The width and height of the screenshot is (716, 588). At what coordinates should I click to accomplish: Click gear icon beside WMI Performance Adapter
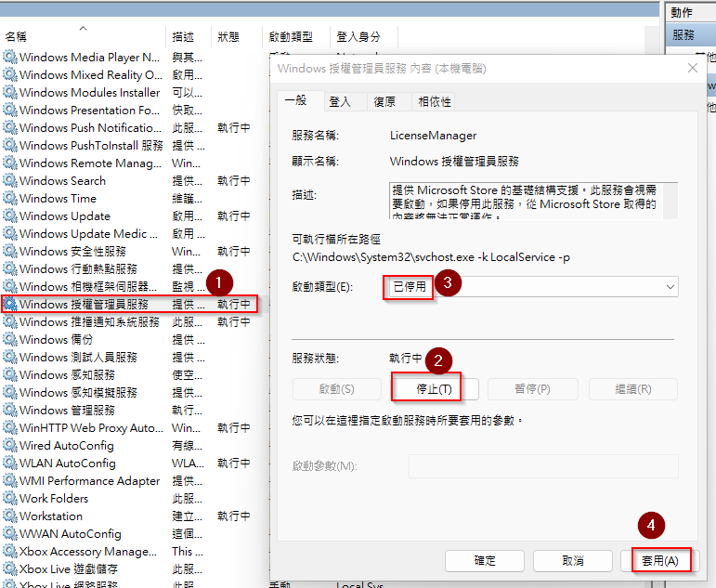point(9,480)
